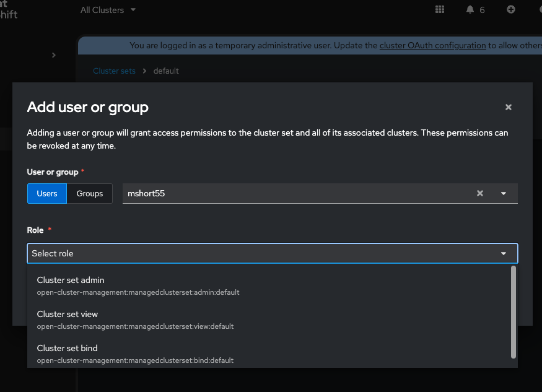Open the user selection dropdown arrow
The width and height of the screenshot is (542, 392).
point(504,193)
